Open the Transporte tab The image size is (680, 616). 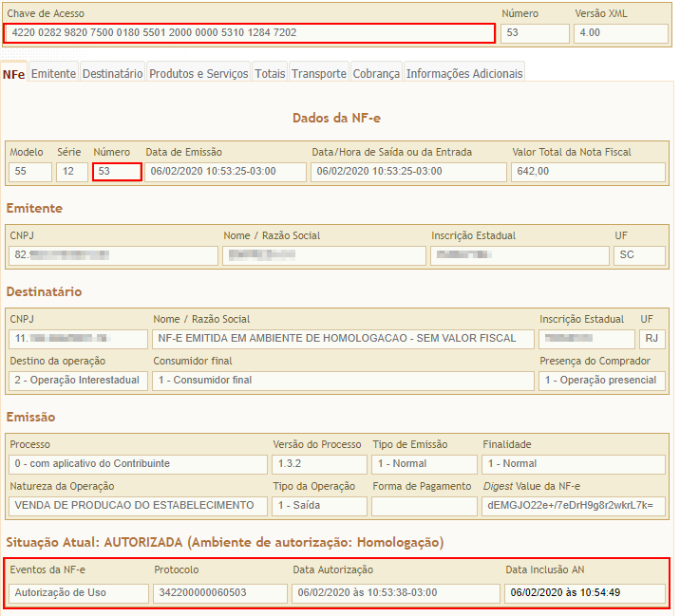pos(319,73)
